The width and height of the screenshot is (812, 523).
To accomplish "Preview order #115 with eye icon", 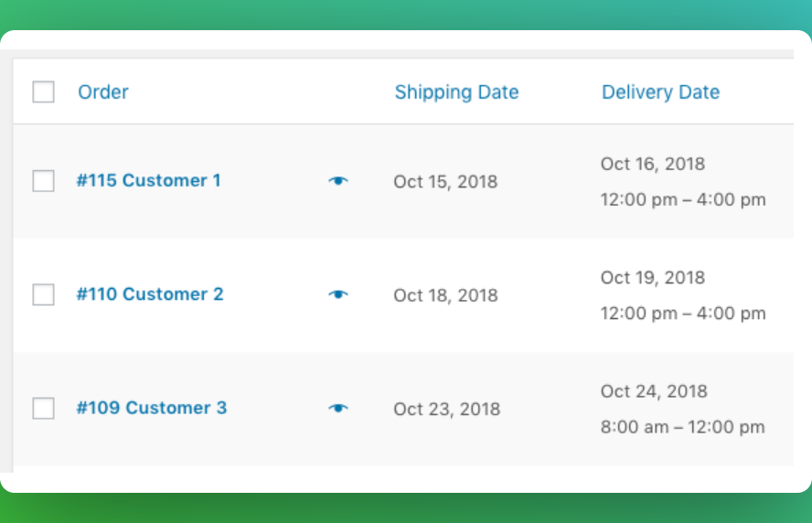I will pos(338,181).
